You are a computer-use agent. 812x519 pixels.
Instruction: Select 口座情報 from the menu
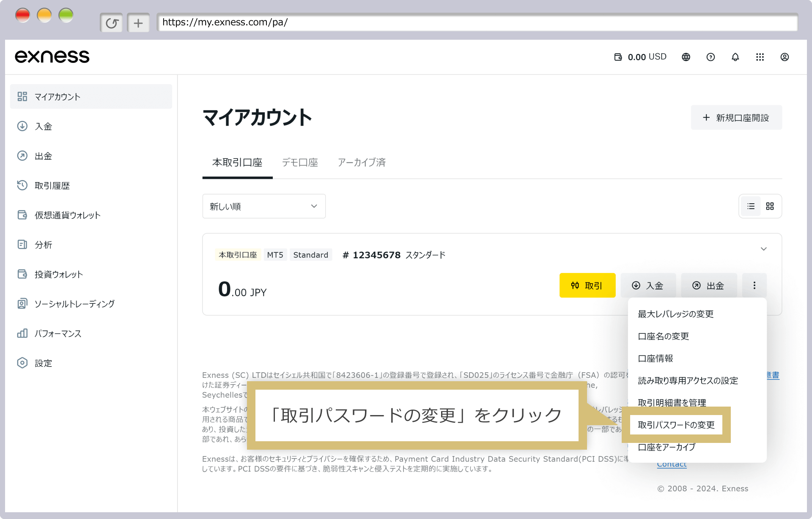(x=697, y=358)
